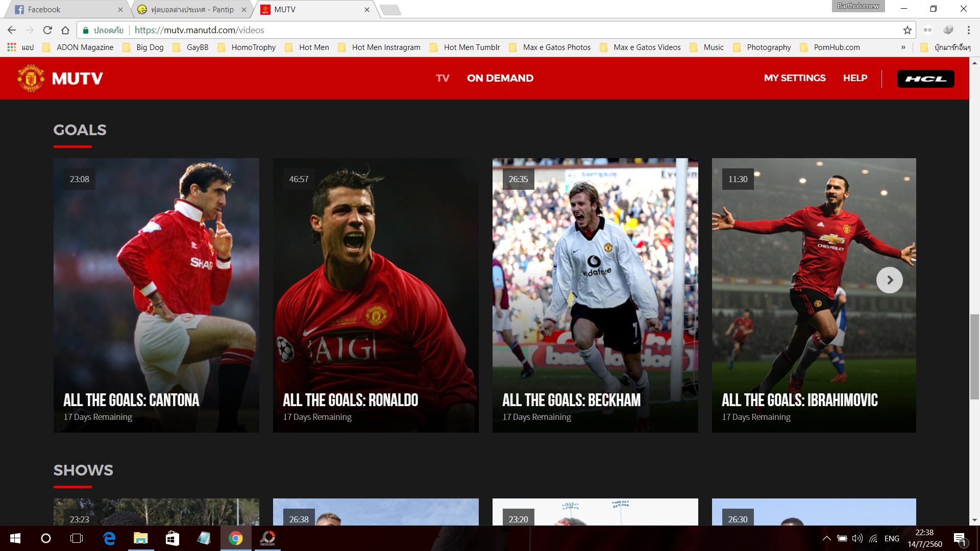Switch to the Facebook tab
Viewport: 980px width, 551px height.
coord(65,9)
